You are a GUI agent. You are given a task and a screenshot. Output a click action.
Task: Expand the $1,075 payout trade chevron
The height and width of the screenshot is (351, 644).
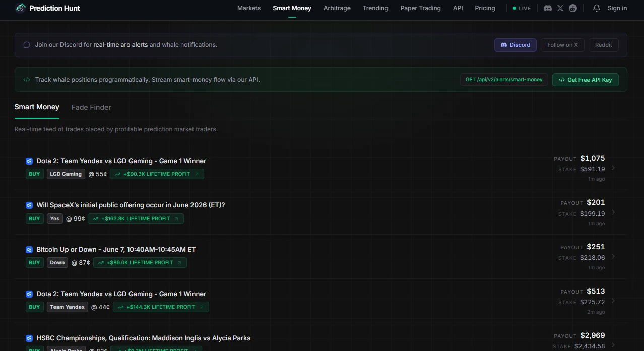pyautogui.click(x=613, y=168)
